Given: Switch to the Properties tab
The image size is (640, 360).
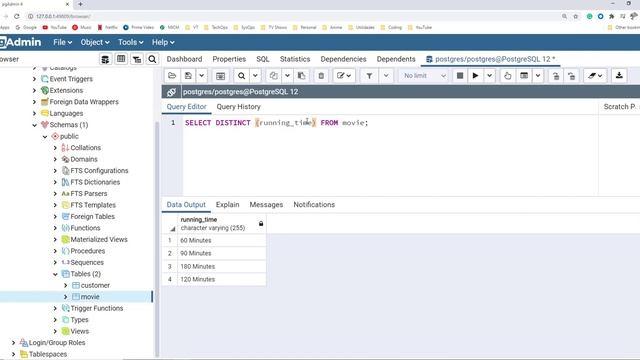Looking at the screenshot, I should point(229,59).
